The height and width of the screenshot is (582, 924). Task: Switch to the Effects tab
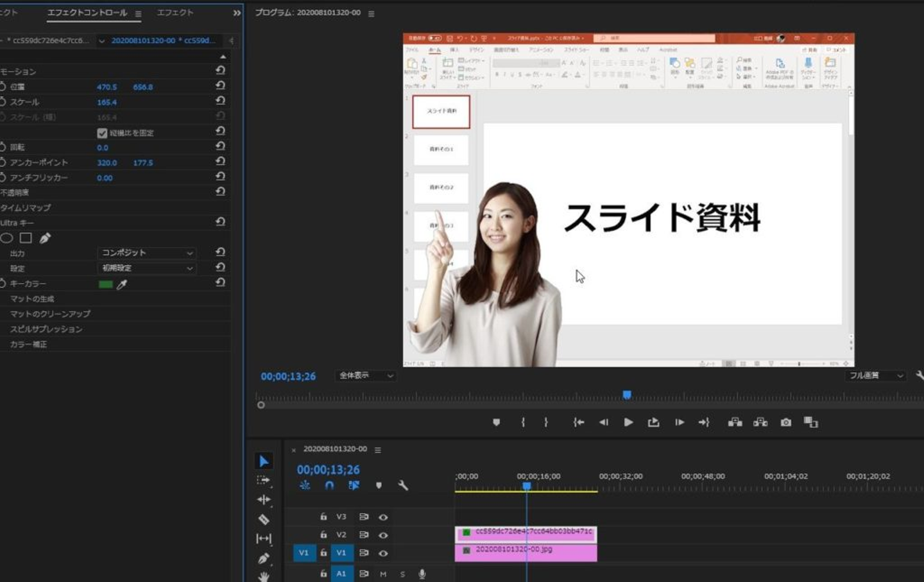pos(175,13)
